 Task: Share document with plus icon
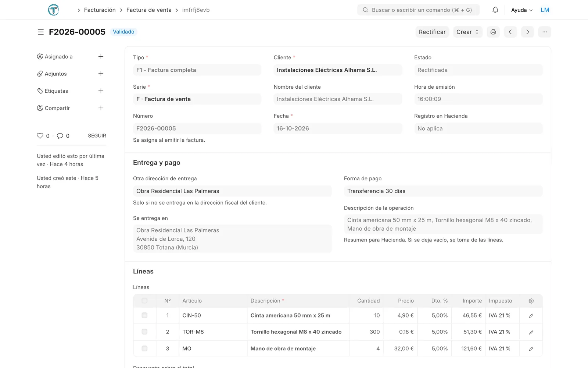(101, 108)
